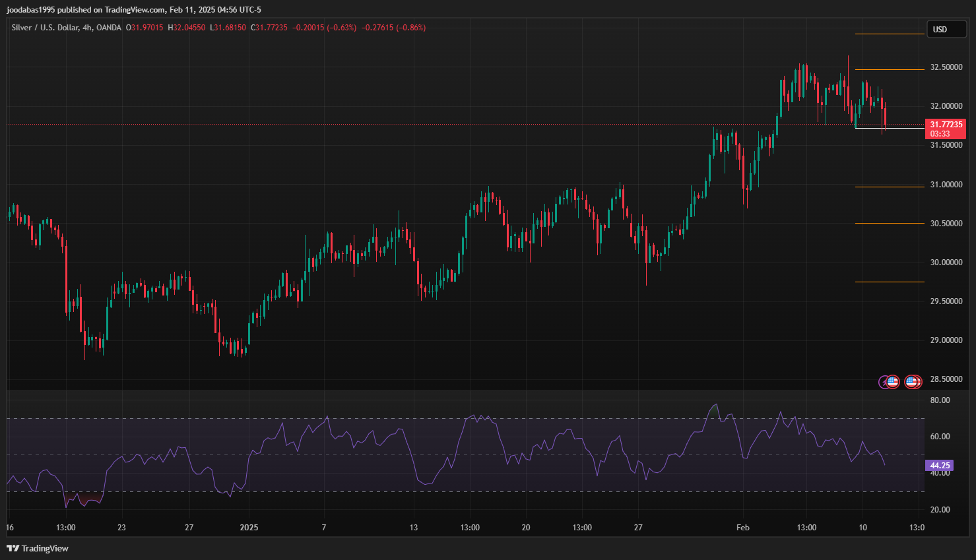Click the 2025 label on the time axis
This screenshot has width=976, height=560.
[x=249, y=528]
